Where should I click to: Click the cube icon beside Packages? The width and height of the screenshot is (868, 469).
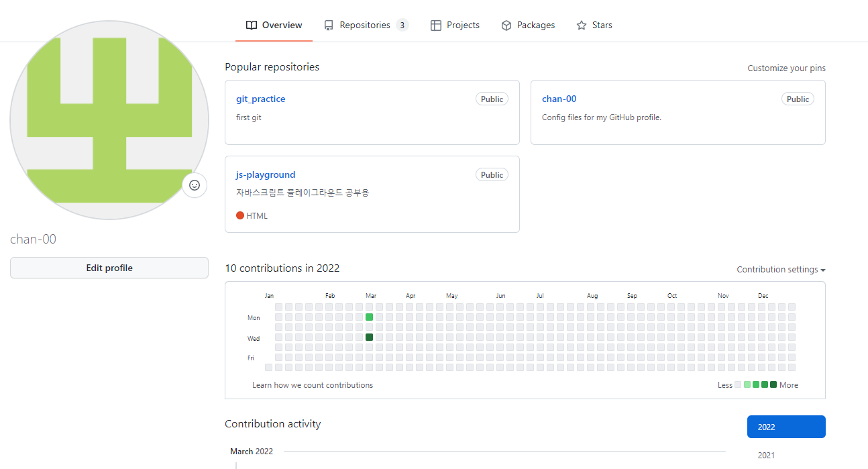coord(506,25)
